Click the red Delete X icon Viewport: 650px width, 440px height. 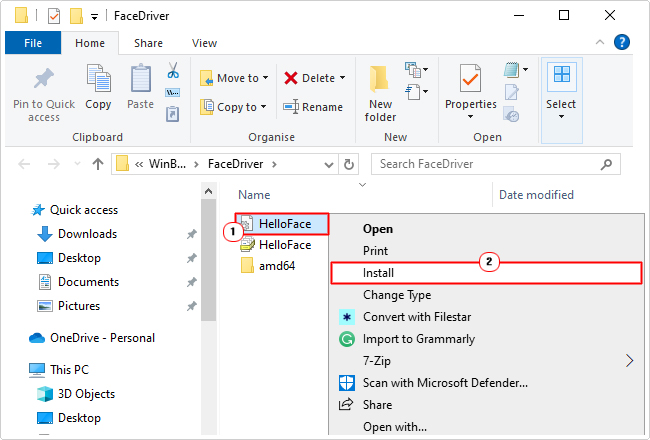tap(291, 78)
